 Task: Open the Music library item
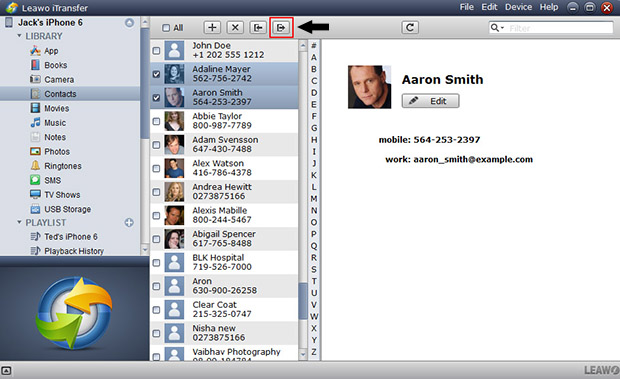pyautogui.click(x=55, y=123)
